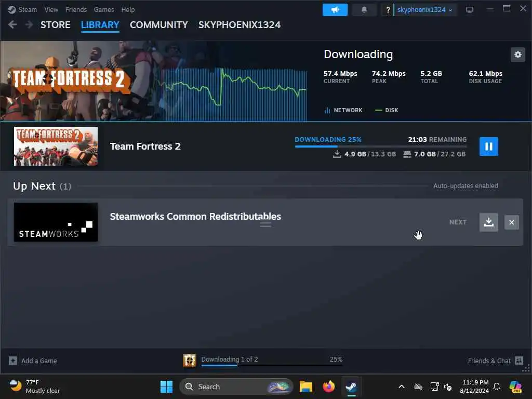Click the Steamworks thumbnail image

(x=56, y=222)
